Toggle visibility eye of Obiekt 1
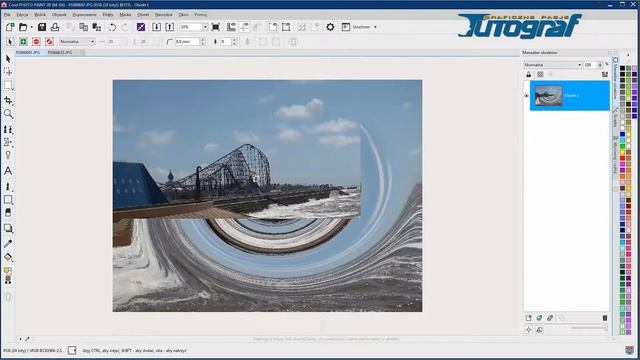 (x=527, y=96)
